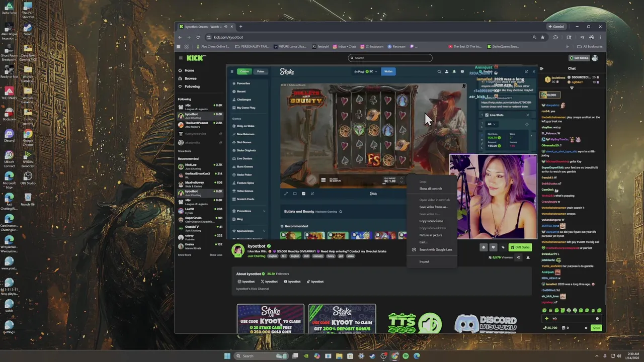Open Steam from the taskbar

pyautogui.click(x=372, y=356)
